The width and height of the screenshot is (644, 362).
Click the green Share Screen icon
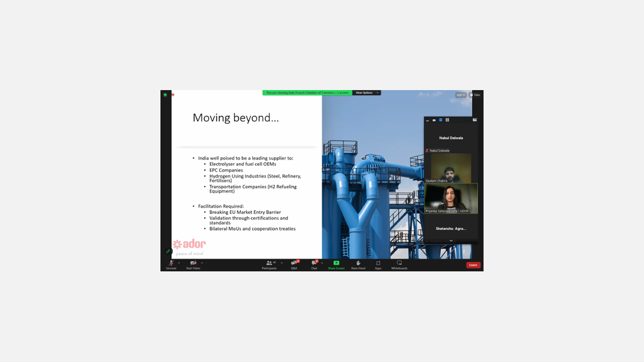coord(336,263)
